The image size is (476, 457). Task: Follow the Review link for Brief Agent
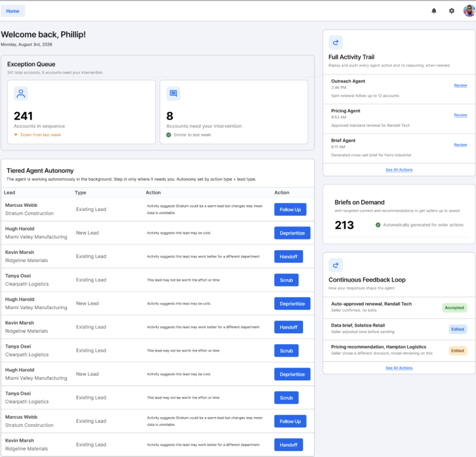click(460, 144)
